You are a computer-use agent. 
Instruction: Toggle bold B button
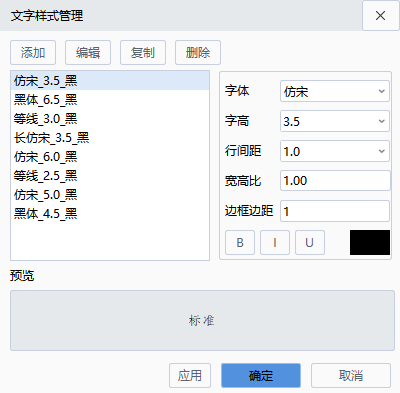240,242
